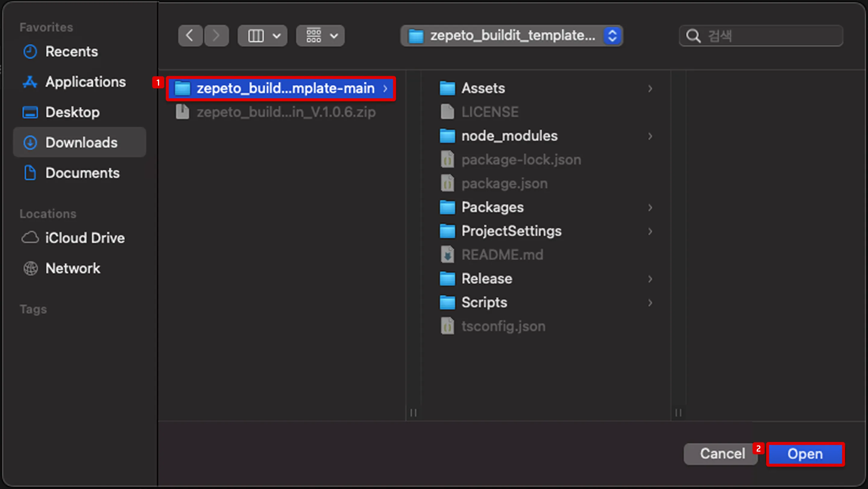
Task: Click the Scripts folder icon
Action: (x=447, y=303)
